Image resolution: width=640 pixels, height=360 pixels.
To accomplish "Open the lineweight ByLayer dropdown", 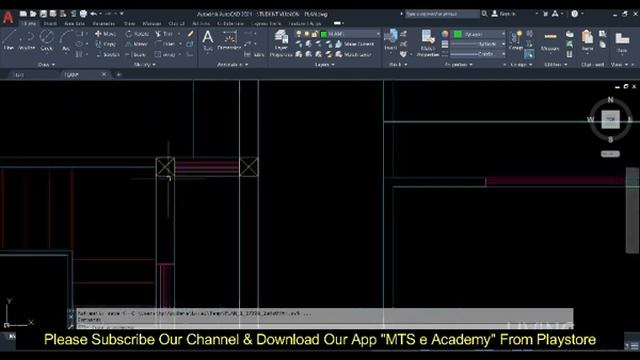I will 479,44.
